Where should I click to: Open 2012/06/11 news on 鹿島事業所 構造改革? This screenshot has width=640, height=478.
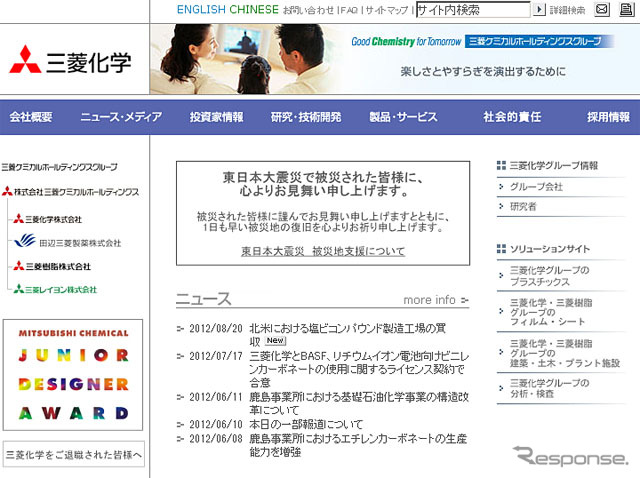[359, 403]
